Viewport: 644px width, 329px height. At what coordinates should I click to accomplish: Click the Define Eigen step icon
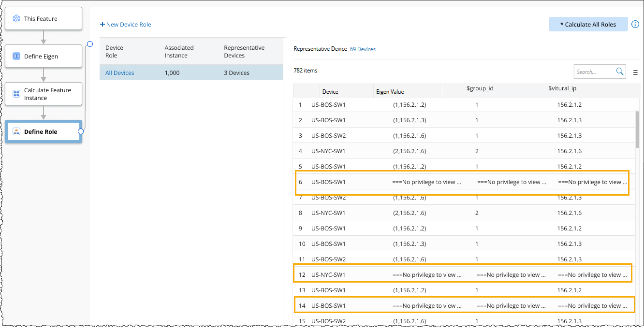(x=16, y=57)
